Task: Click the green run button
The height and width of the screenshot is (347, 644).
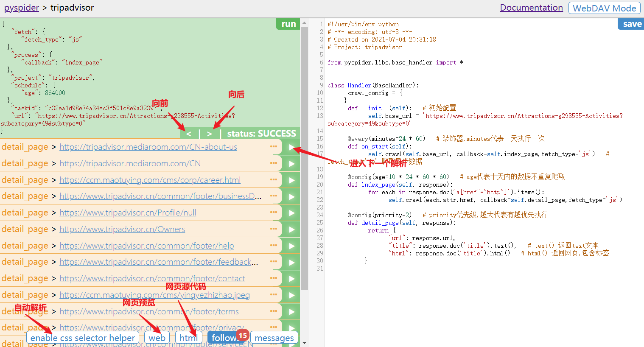Action: [x=288, y=24]
